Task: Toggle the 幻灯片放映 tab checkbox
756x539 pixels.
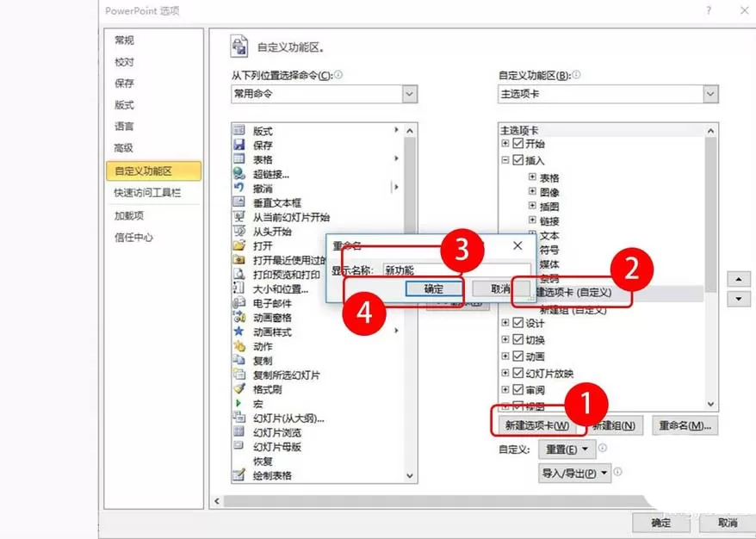Action: pos(518,373)
